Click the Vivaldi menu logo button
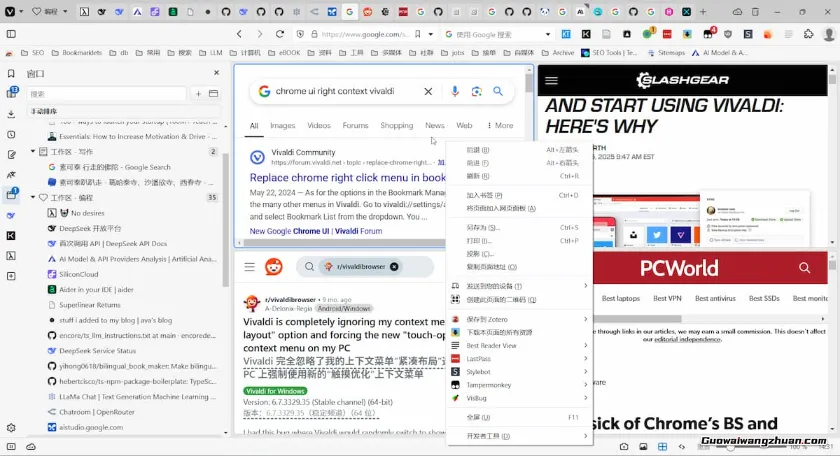This screenshot has width=840, height=456. [x=10, y=11]
